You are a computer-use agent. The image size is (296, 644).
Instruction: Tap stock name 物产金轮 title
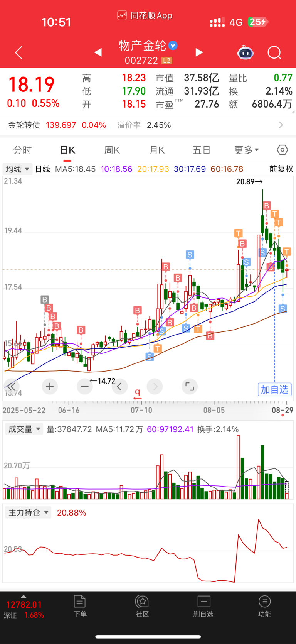[143, 46]
